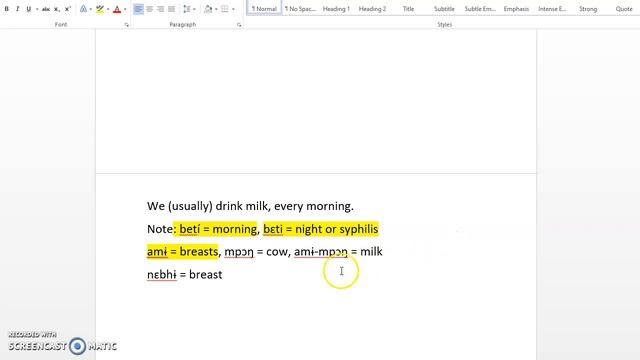This screenshot has height=360, width=640.
Task: Open Paragraph settings dialog launcher
Action: pyautogui.click(x=239, y=25)
